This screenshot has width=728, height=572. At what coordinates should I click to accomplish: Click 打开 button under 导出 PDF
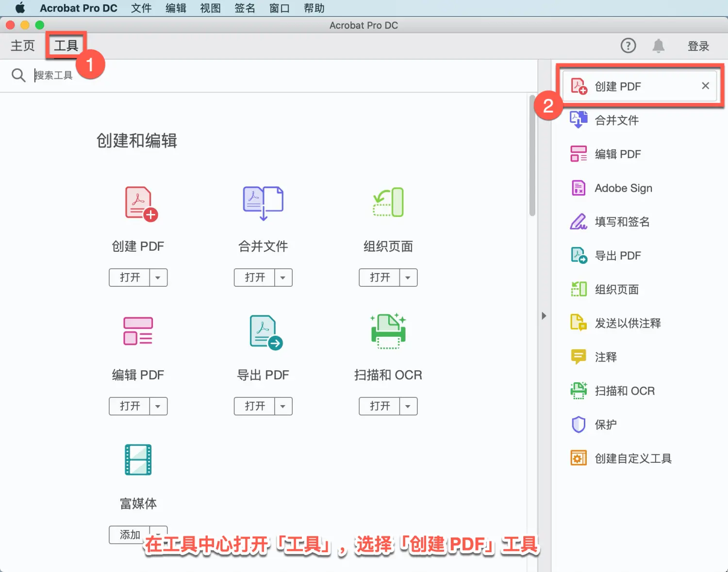click(255, 406)
